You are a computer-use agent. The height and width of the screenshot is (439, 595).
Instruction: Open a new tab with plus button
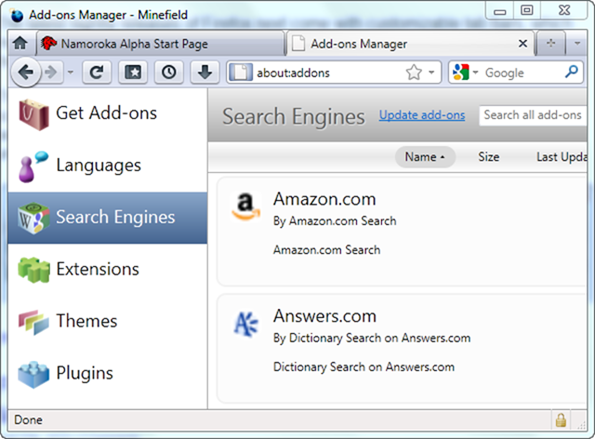(x=551, y=43)
